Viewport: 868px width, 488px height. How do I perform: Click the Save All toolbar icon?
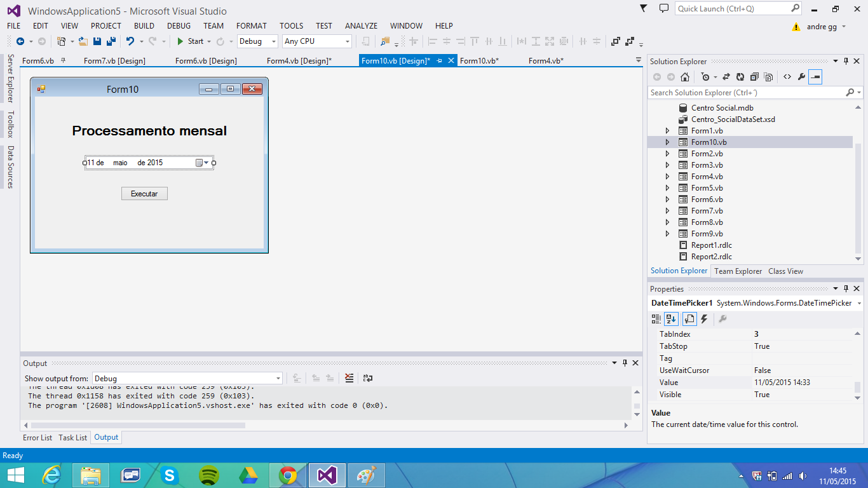coord(111,41)
